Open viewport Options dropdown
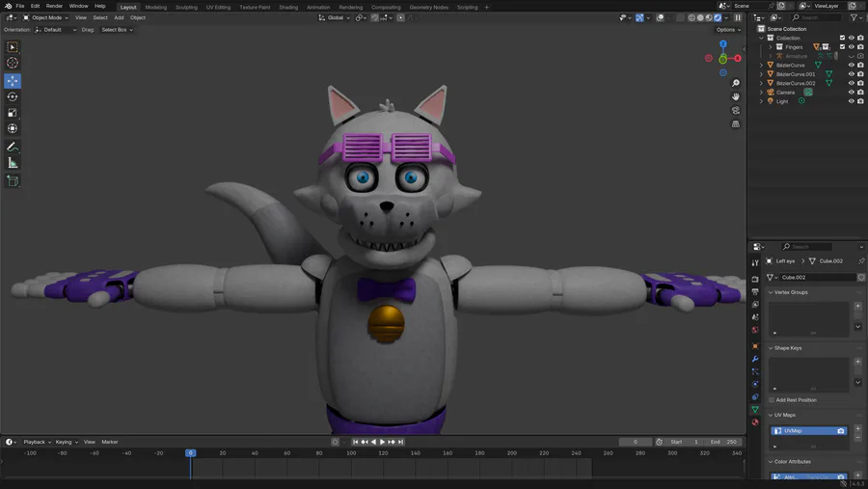 coord(728,30)
